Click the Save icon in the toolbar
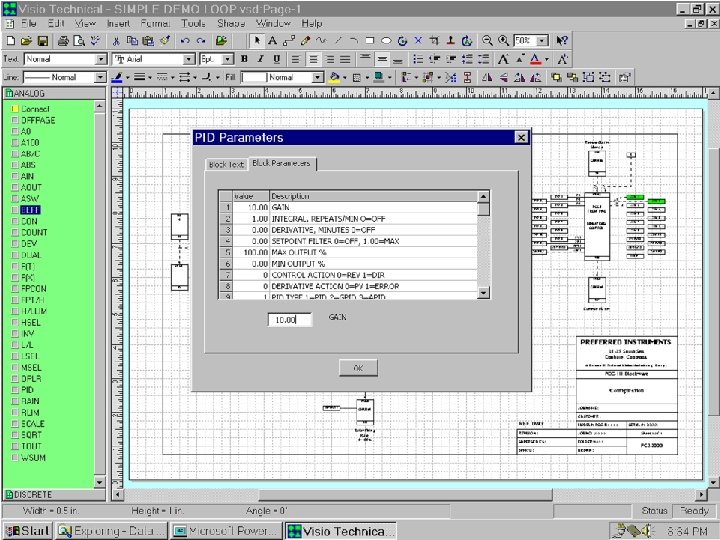The height and width of the screenshot is (540, 720). click(42, 41)
